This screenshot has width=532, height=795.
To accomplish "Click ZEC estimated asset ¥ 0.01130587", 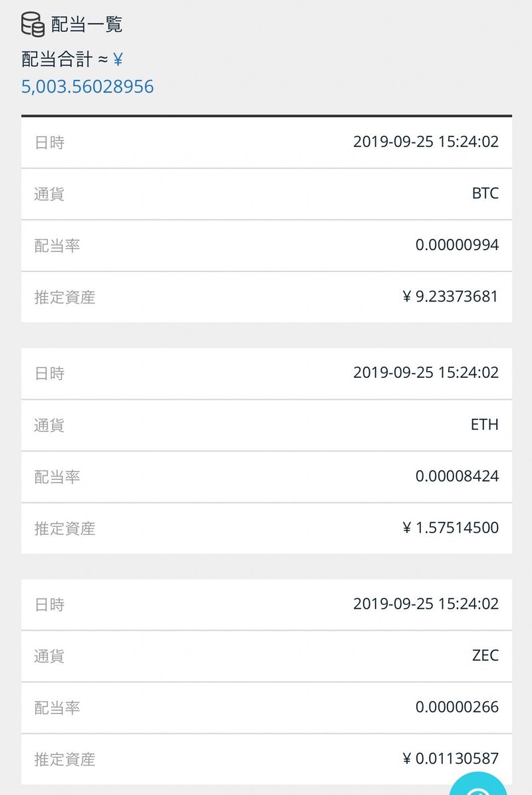I will (450, 758).
